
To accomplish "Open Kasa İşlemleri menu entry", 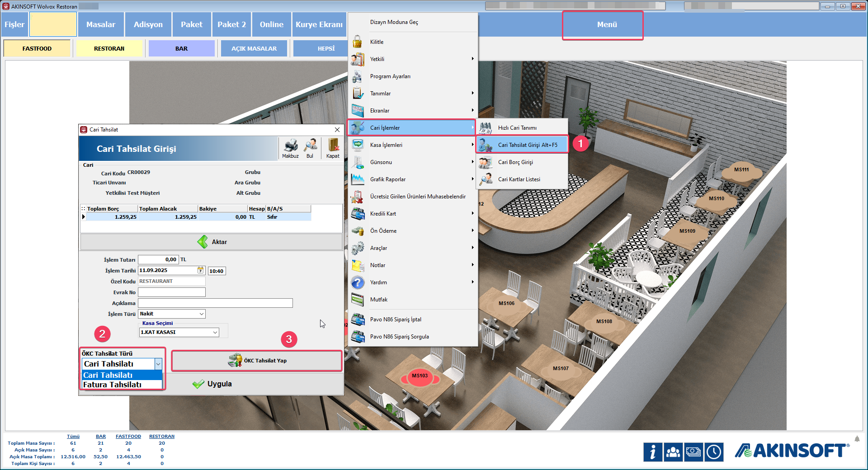I will (x=386, y=145).
